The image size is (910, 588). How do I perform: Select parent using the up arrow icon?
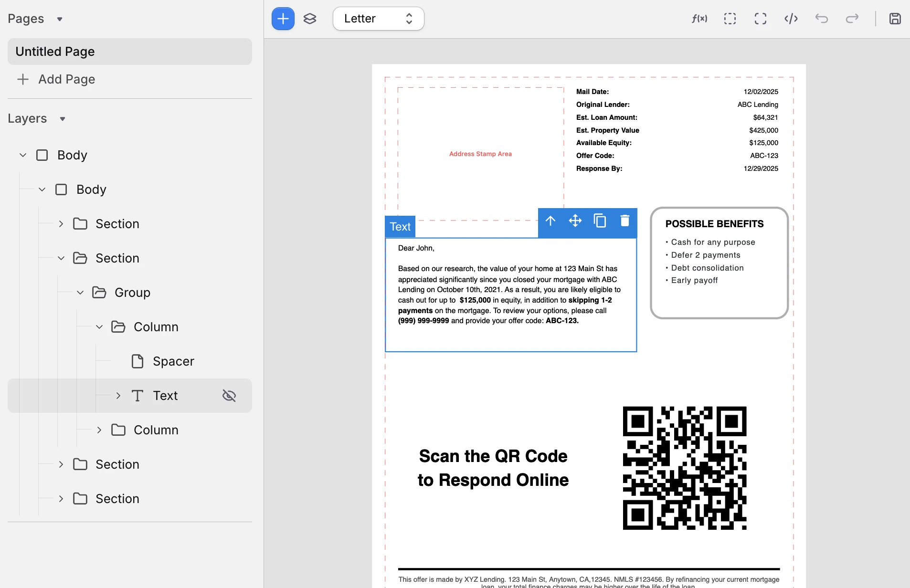[x=550, y=220]
